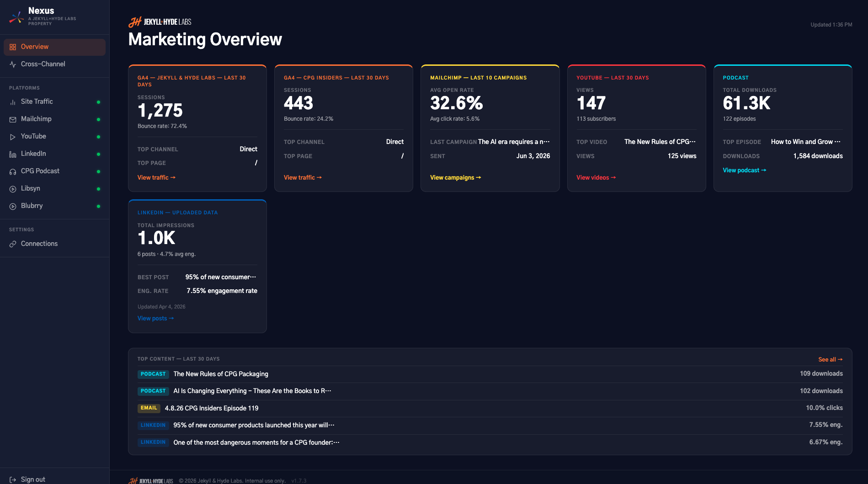Click the Site Traffic bar chart icon

(13, 102)
